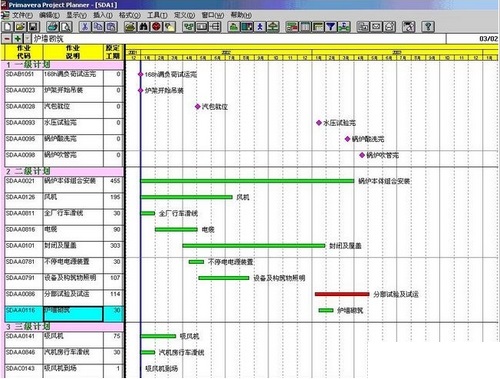Click the Print icon in the toolbar
500x379 pixels.
pyautogui.click(x=53, y=27)
